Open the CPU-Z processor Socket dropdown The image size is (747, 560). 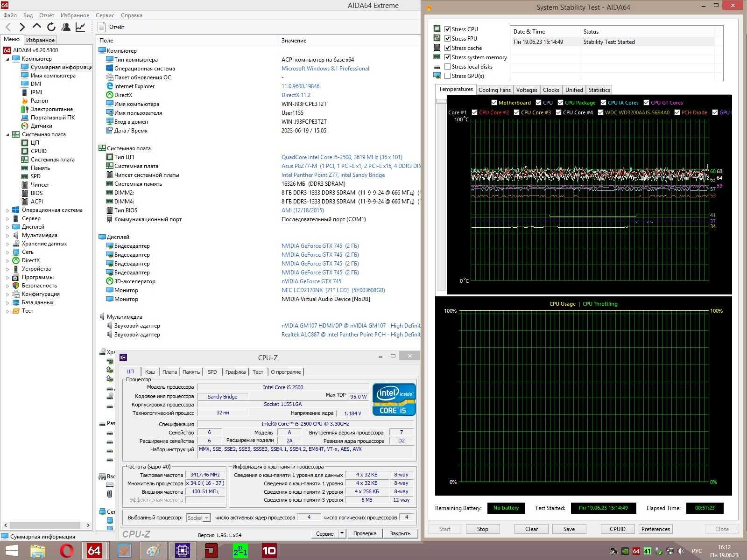point(198,518)
